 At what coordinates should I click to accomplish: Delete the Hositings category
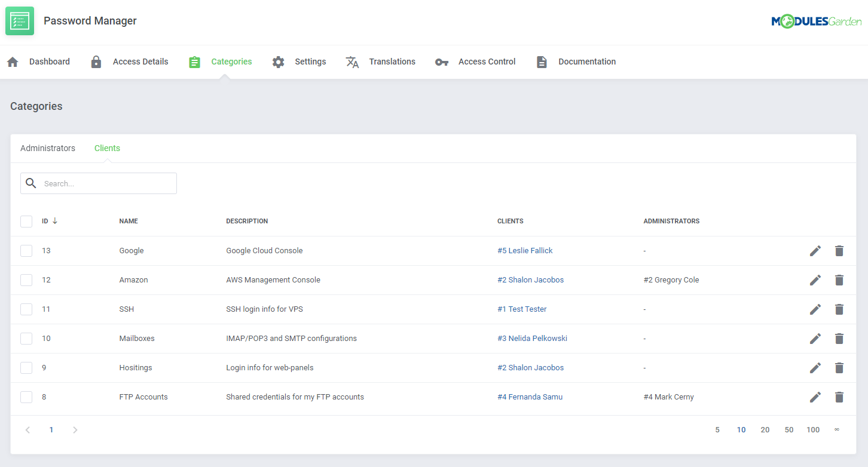point(839,368)
